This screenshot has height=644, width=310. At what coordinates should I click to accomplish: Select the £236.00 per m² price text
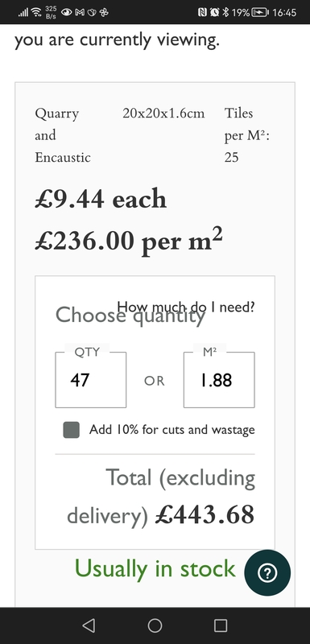pos(129,240)
